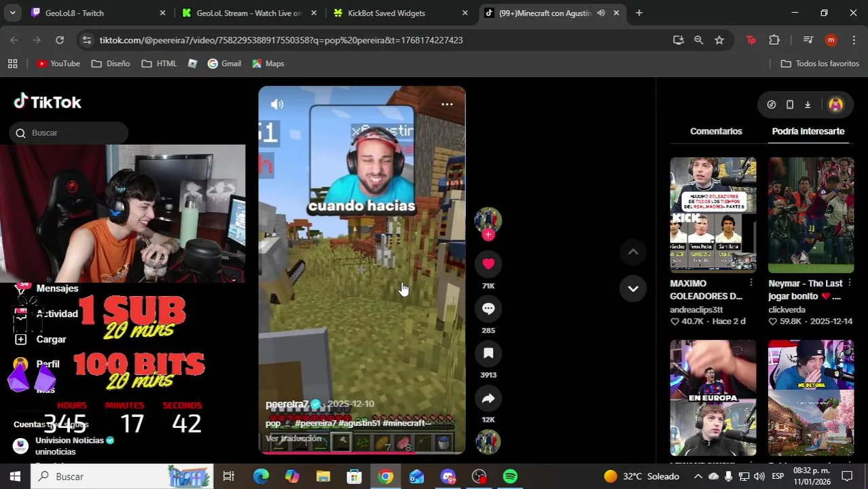Open Chrome media controls icon
The width and height of the screenshot is (868, 489).
tap(808, 40)
